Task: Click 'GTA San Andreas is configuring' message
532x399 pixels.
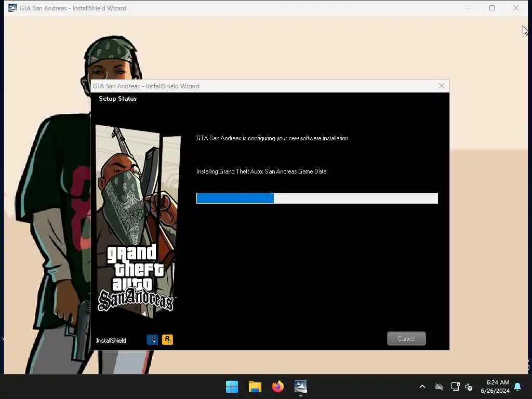Action: [273, 138]
